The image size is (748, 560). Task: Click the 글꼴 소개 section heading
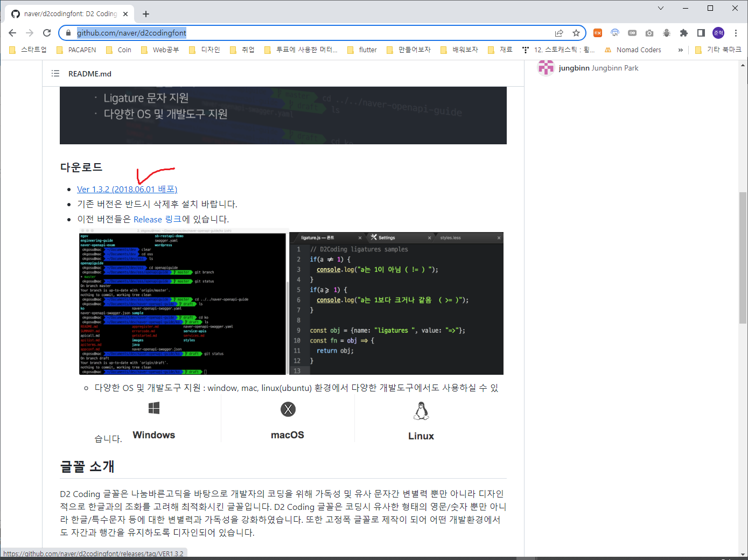[x=87, y=466]
